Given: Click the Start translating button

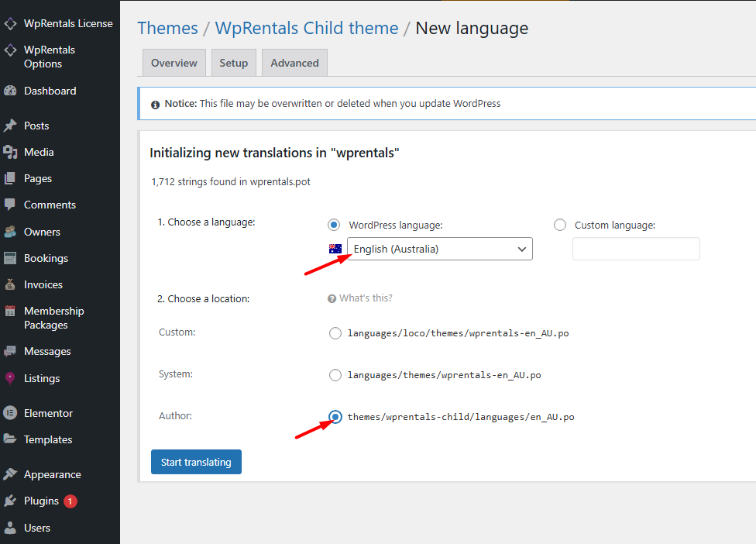Looking at the screenshot, I should pyautogui.click(x=196, y=462).
